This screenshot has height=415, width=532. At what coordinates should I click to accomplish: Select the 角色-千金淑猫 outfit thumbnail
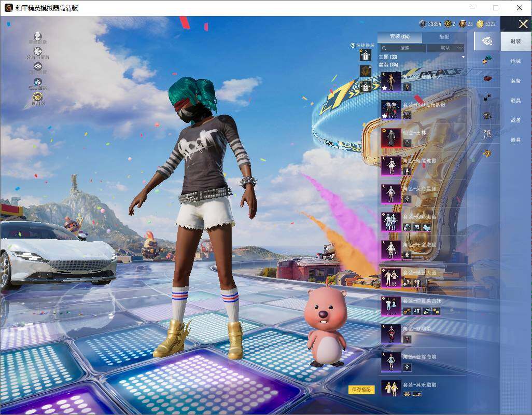click(391, 250)
